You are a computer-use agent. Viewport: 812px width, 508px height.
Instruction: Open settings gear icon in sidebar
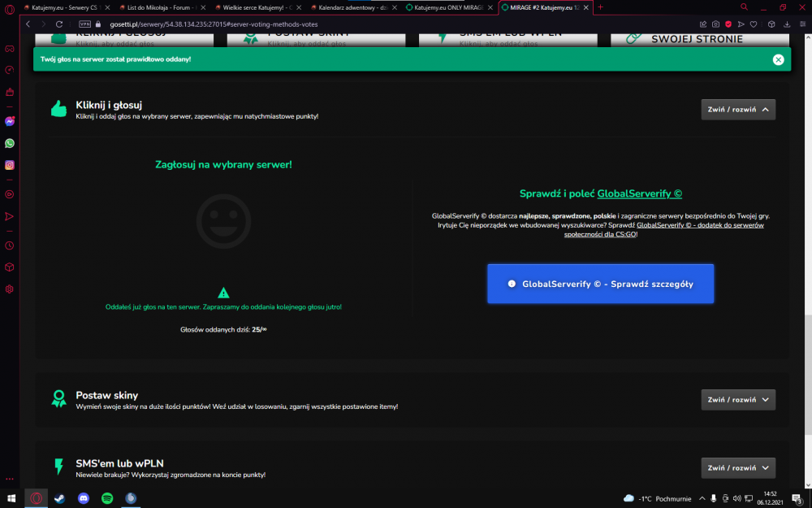pos(9,289)
